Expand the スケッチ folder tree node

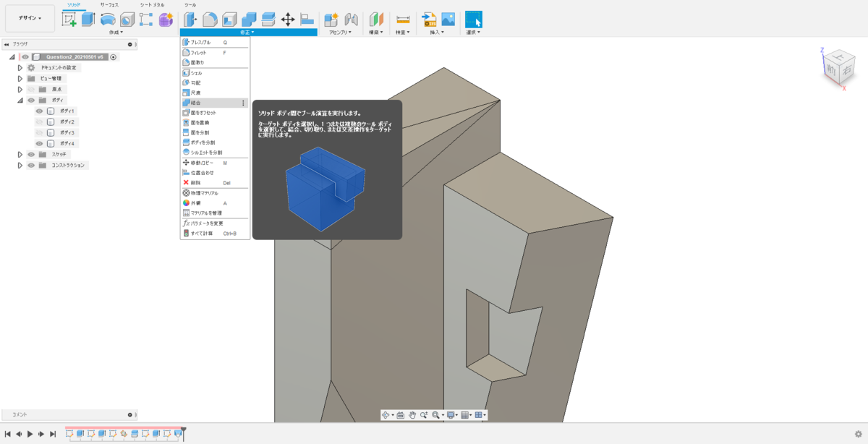tap(20, 154)
